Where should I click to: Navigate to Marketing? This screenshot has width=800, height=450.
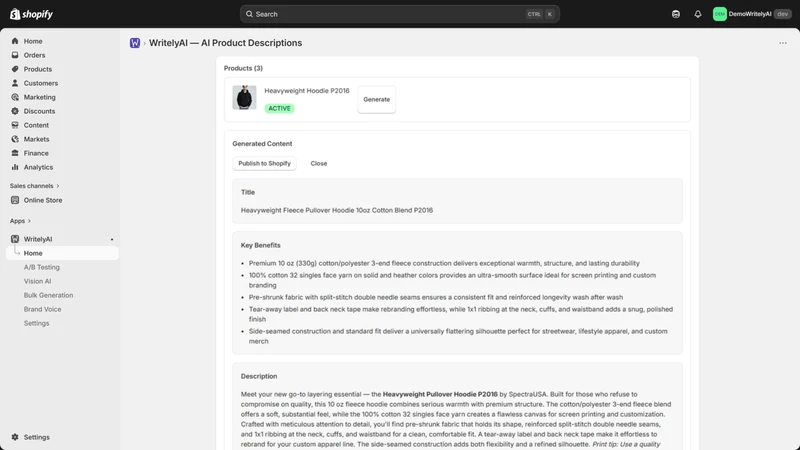click(x=39, y=97)
